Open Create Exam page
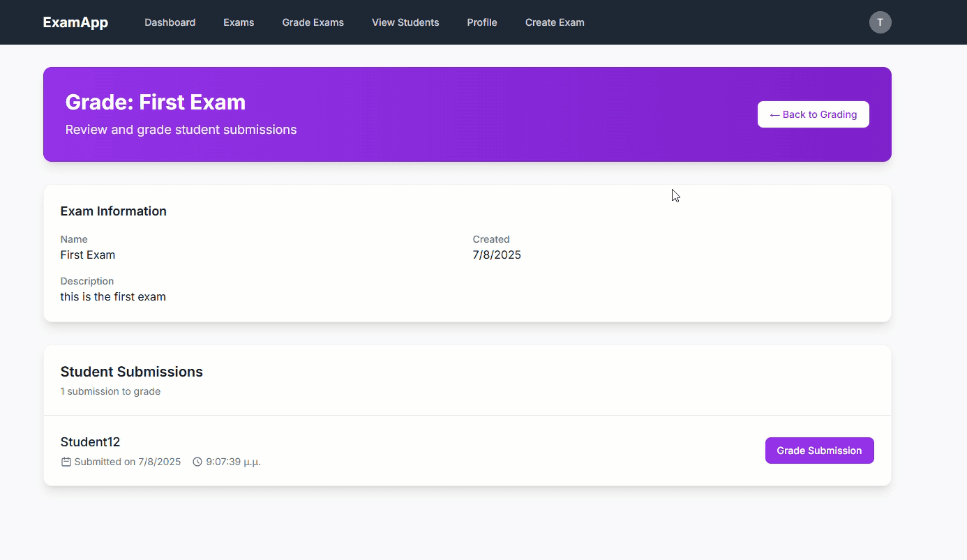Screen dimensions: 967x560 point(555,22)
